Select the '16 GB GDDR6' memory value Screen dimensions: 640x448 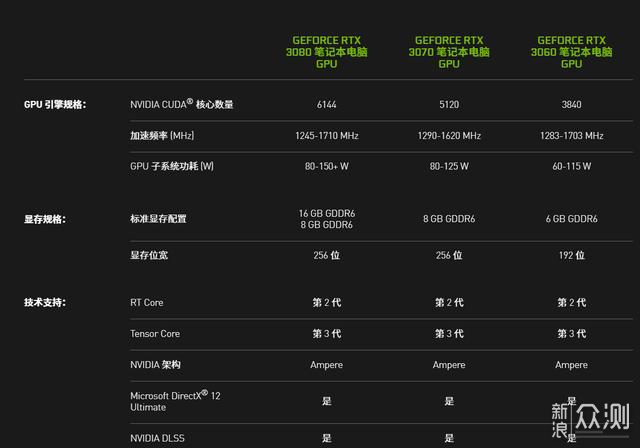(327, 213)
